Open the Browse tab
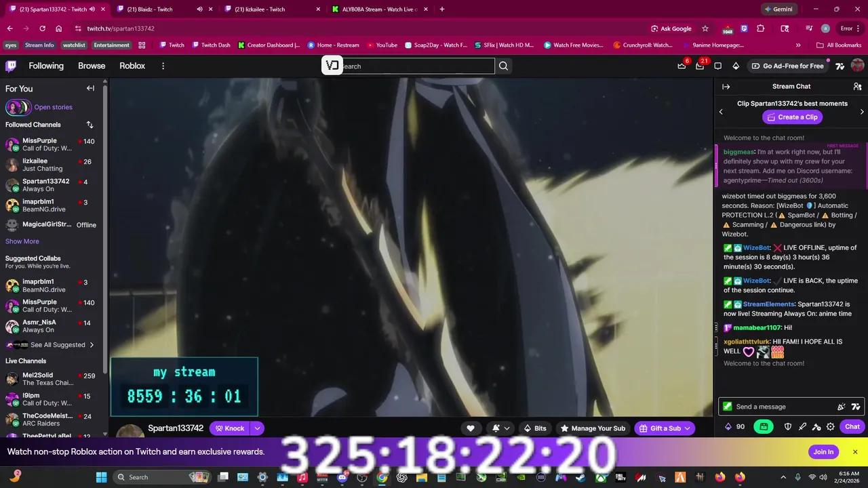 click(92, 66)
